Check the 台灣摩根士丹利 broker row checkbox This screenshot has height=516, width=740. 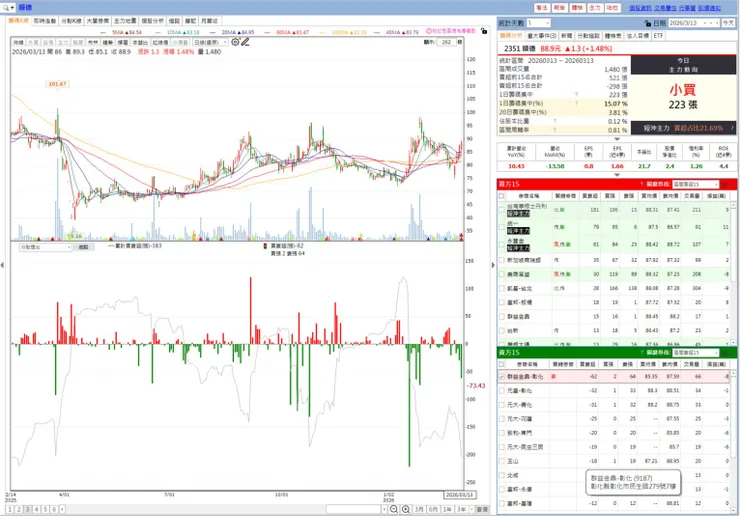[x=502, y=210]
